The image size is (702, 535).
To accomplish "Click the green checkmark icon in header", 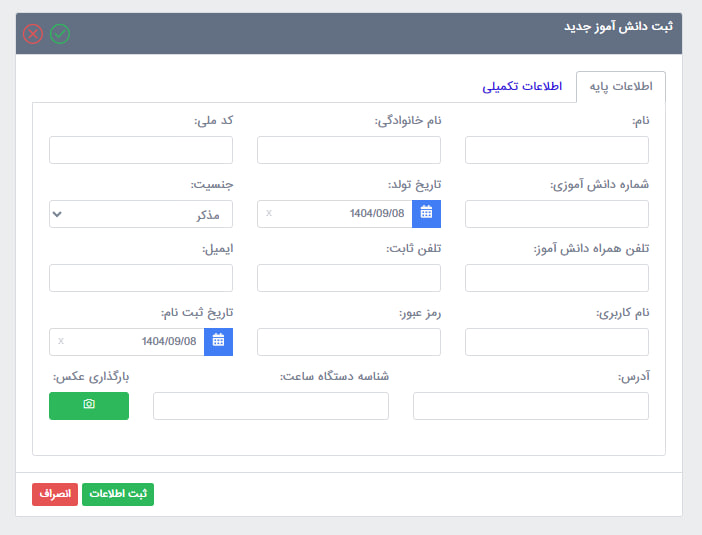I will pos(60,34).
